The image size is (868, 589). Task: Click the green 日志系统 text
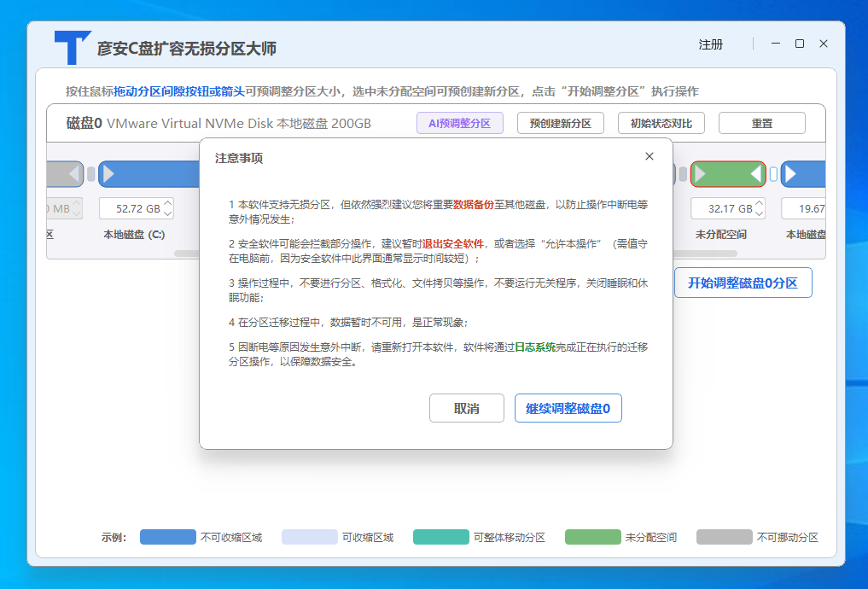tap(535, 347)
